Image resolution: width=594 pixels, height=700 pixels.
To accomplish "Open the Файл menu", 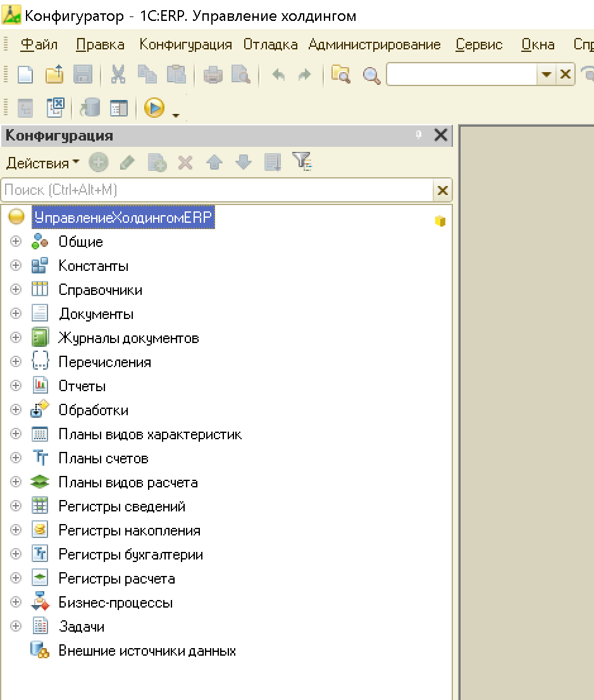I will (x=39, y=44).
